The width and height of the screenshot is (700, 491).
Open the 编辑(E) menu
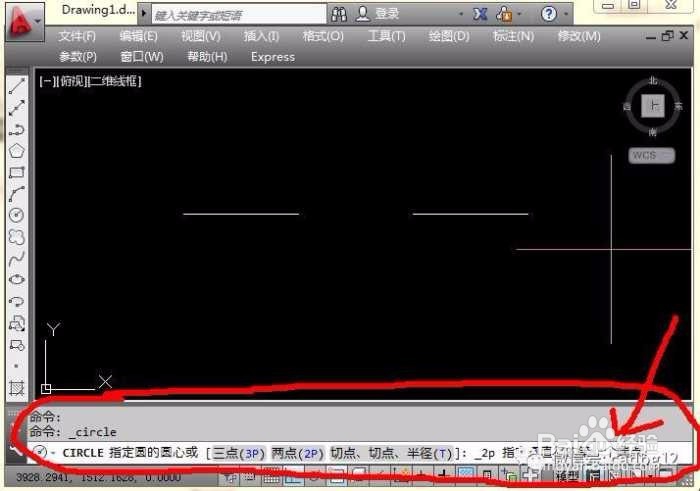138,36
